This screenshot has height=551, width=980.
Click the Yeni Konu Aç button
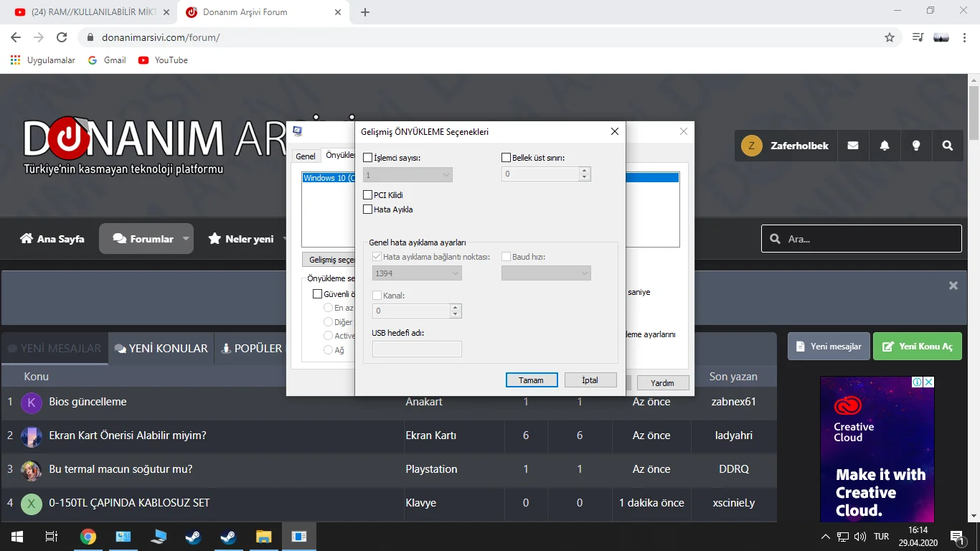point(918,347)
